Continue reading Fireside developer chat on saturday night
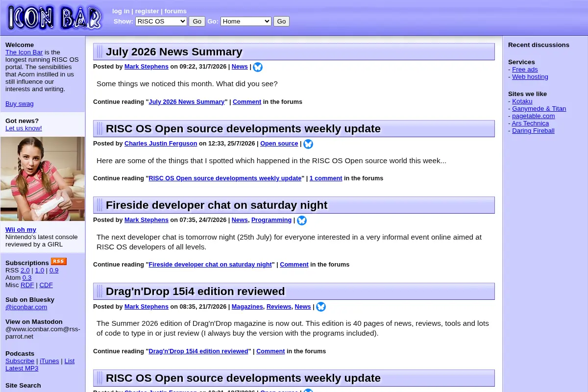 tap(210, 264)
